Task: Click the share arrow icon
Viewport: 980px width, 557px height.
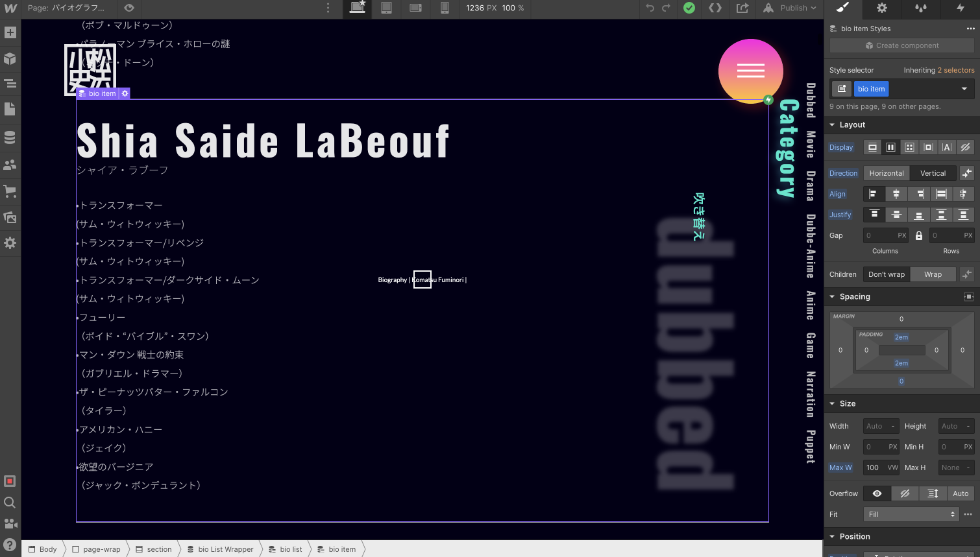Action: (x=742, y=8)
